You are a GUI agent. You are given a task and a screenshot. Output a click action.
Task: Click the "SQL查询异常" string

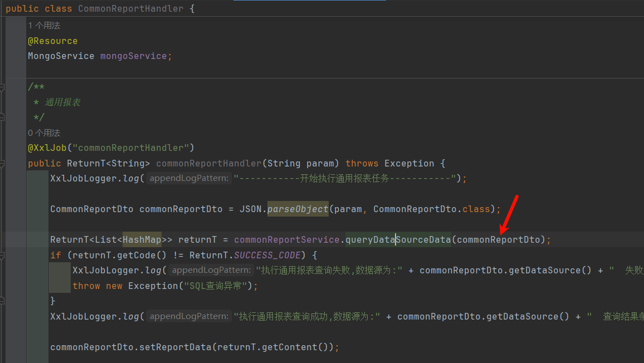point(215,286)
